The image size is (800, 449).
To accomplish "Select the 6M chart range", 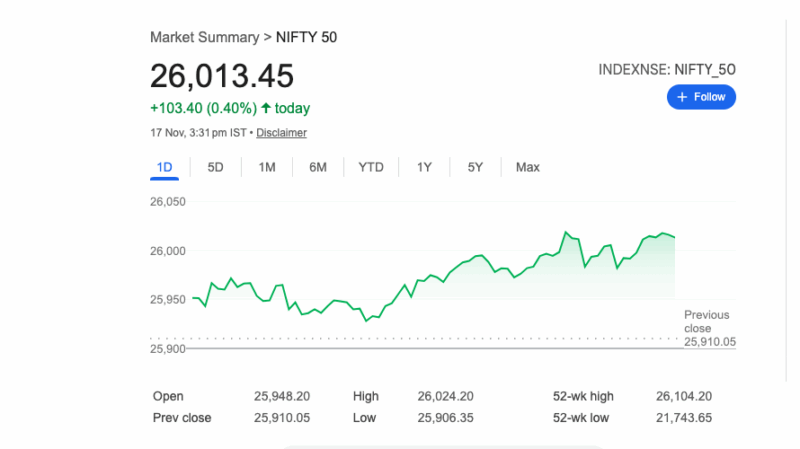I will click(x=318, y=167).
